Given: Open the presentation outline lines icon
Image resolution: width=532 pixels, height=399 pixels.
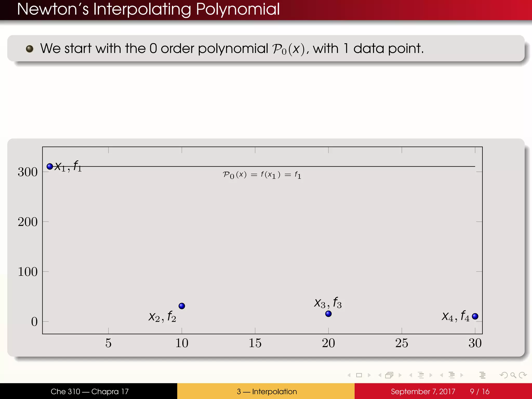Looking at the screenshot, I should tap(482, 375).
